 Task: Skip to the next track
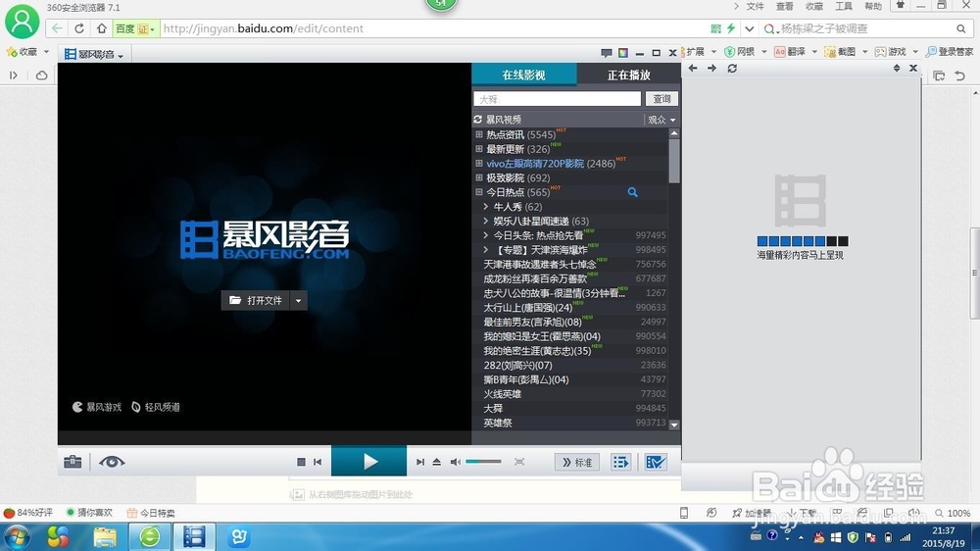click(420, 462)
